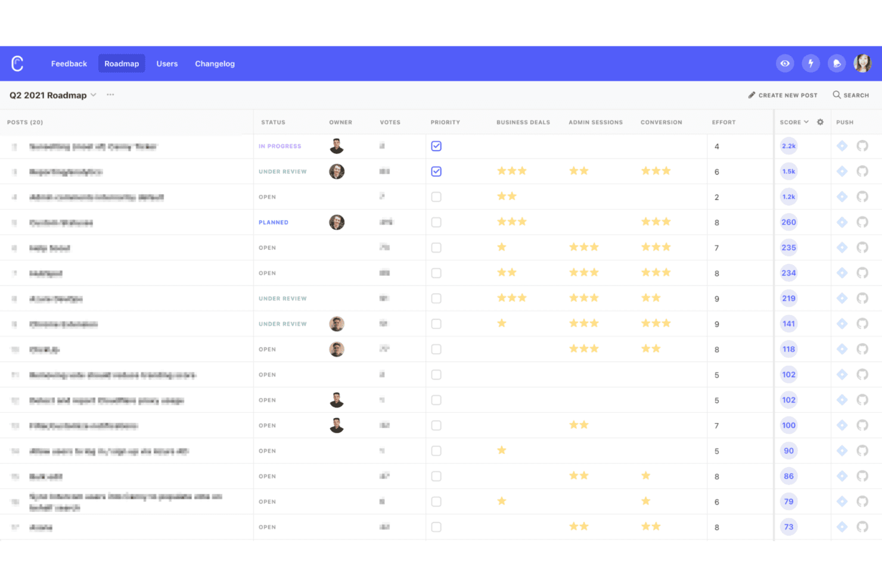
Task: Open score settings gear icon
Action: 820,122
